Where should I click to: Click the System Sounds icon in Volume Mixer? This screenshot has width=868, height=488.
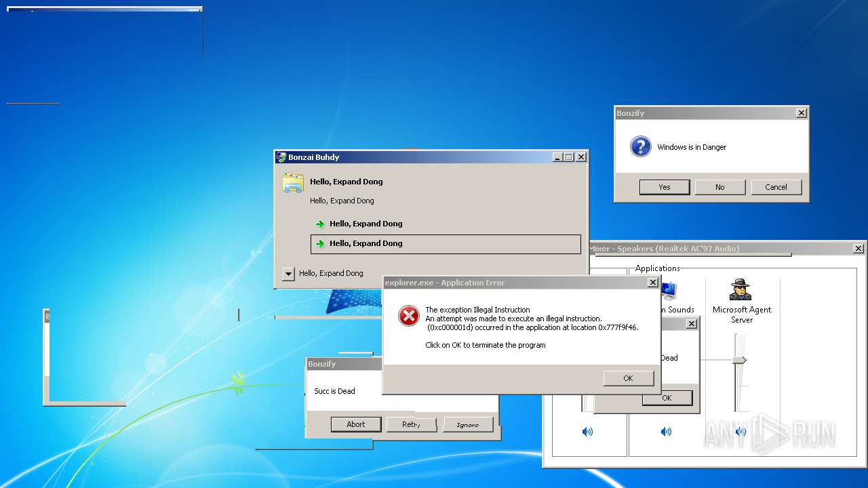coord(669,291)
